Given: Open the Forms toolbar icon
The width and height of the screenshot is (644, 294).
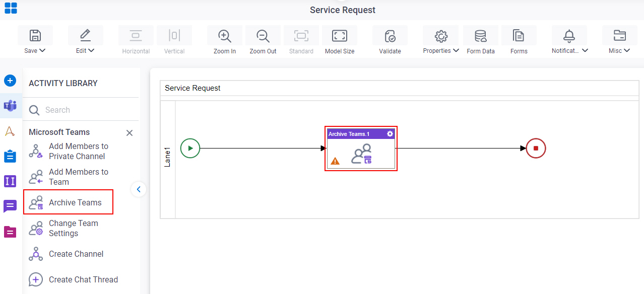Looking at the screenshot, I should click(519, 36).
